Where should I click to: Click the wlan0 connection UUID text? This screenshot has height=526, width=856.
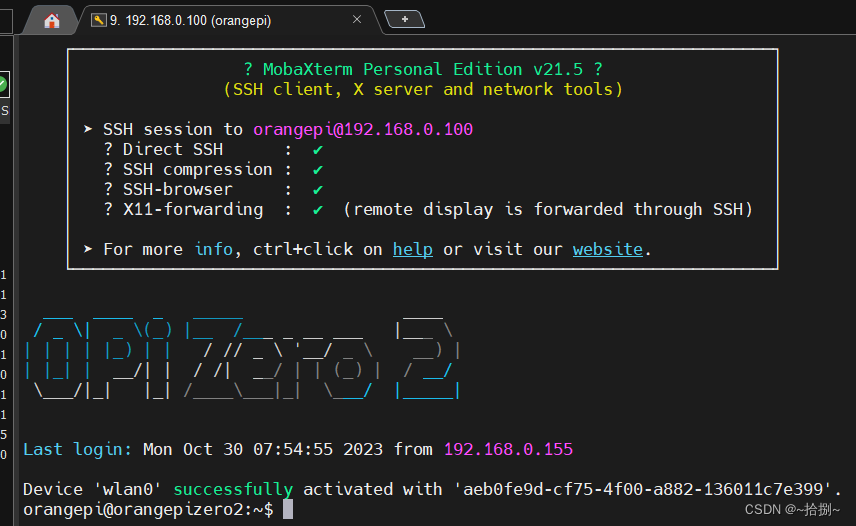643,489
